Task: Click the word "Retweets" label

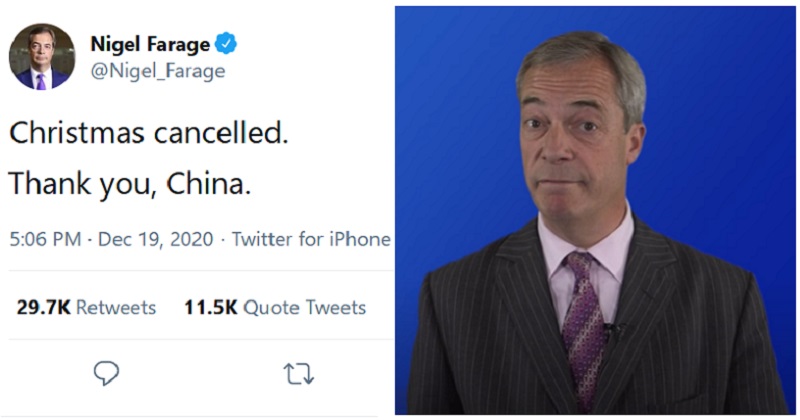Action: click(x=116, y=307)
